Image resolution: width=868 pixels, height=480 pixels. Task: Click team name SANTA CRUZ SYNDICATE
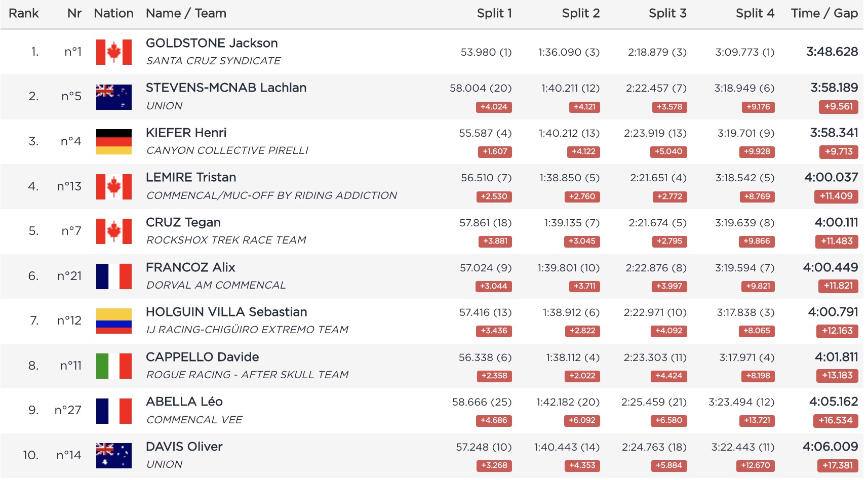click(213, 61)
